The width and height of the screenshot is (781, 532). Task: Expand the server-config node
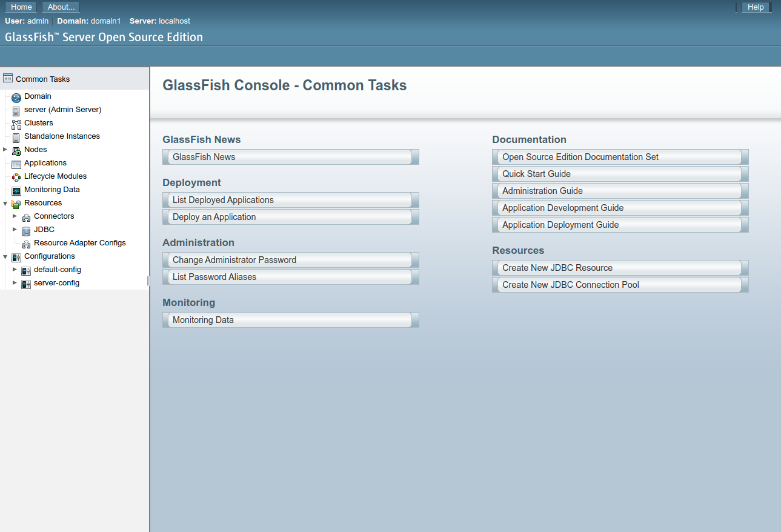point(15,282)
